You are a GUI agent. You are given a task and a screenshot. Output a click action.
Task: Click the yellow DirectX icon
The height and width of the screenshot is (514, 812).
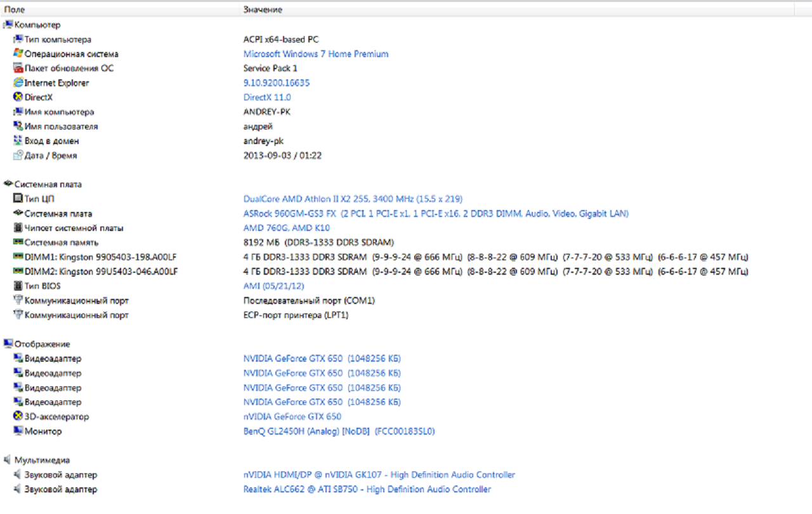click(18, 97)
